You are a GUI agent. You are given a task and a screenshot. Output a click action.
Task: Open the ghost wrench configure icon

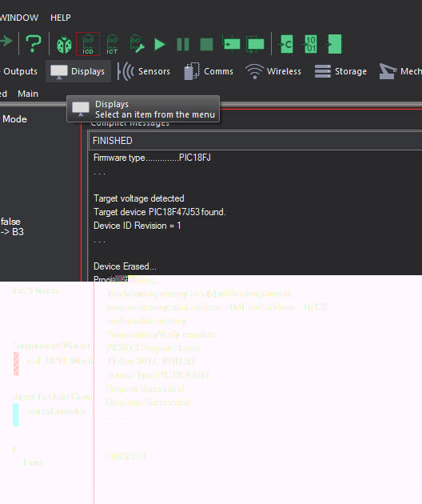[x=137, y=44]
